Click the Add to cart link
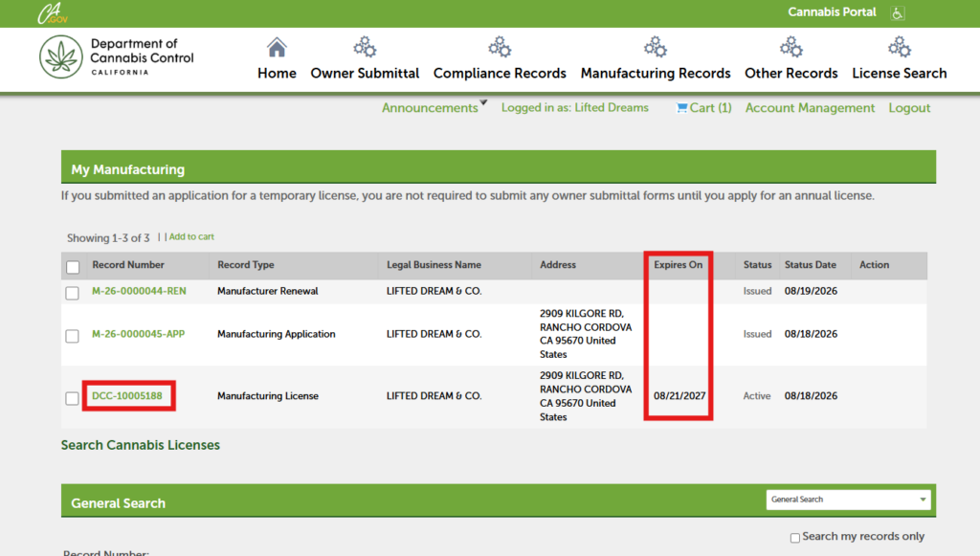The width and height of the screenshot is (980, 556). (x=191, y=236)
